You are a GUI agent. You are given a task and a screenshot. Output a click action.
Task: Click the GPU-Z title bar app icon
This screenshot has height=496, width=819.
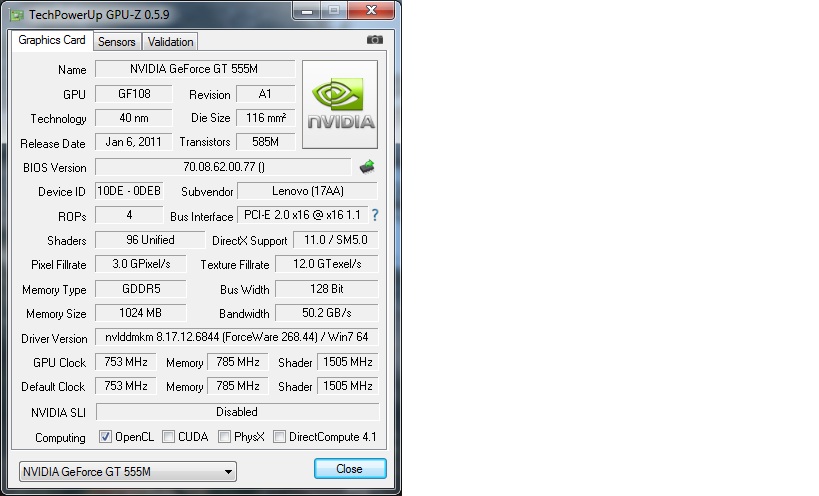coord(17,15)
